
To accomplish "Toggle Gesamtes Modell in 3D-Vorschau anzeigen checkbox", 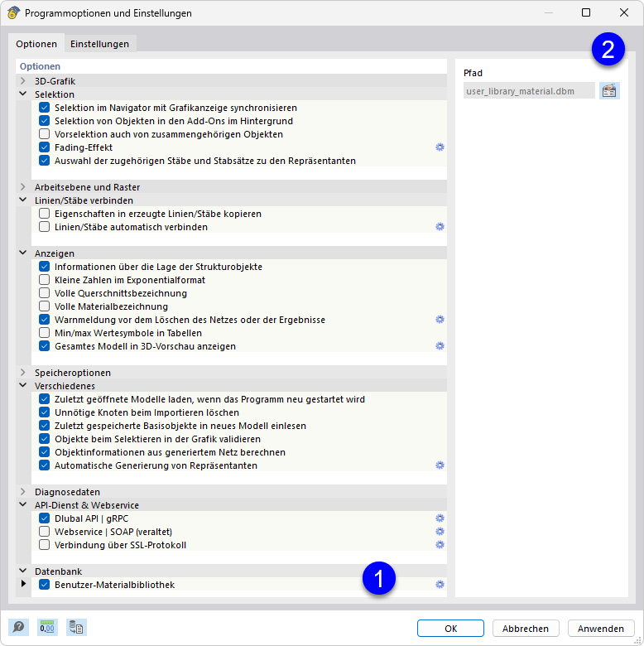I will tap(44, 345).
